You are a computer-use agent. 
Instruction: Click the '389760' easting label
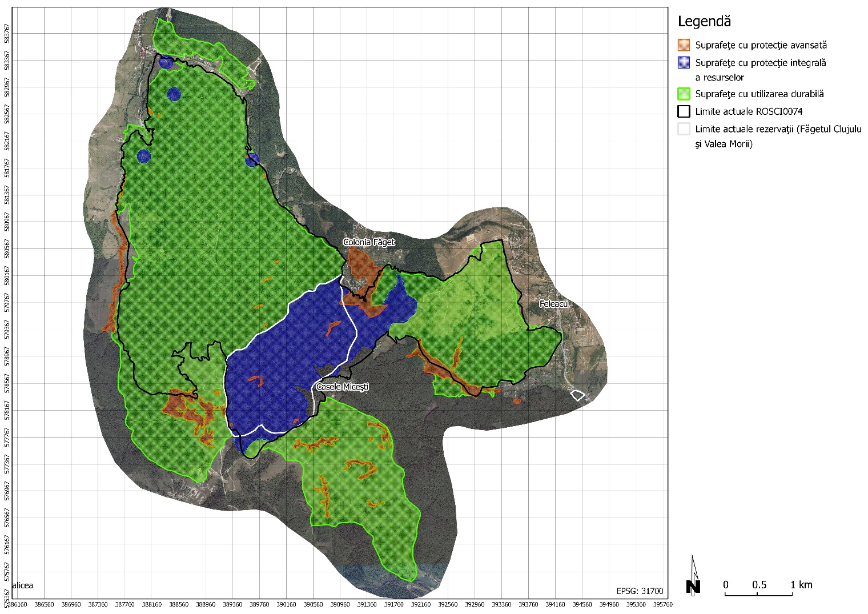[x=259, y=604]
